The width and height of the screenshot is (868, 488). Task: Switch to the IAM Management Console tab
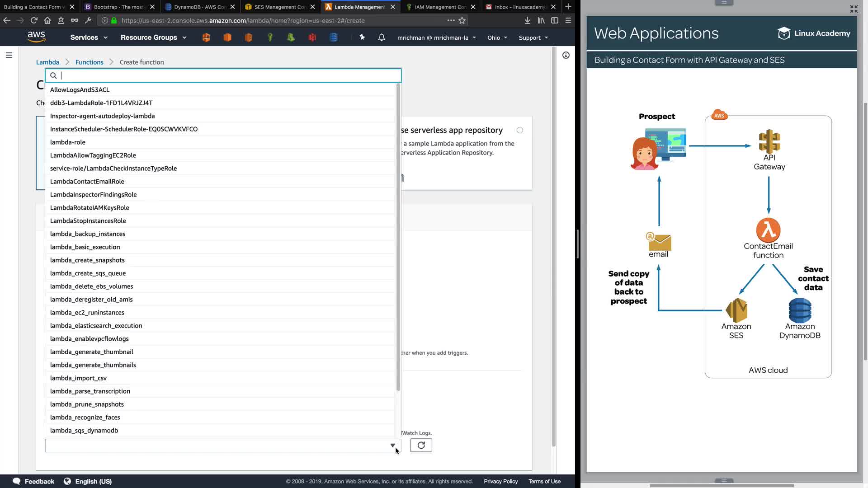point(440,7)
